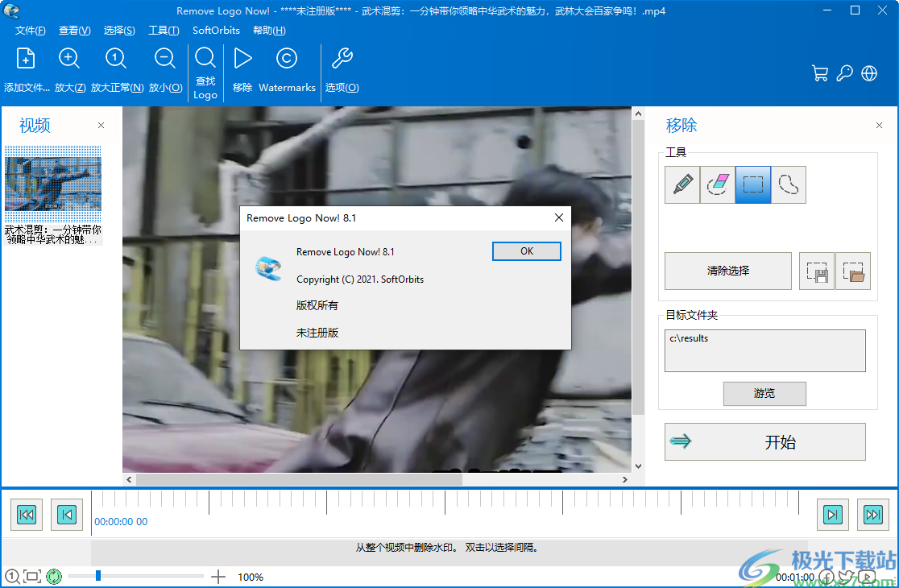Click the 游览 browse button for target folder
Viewport: 899px width, 588px height.
pos(764,393)
